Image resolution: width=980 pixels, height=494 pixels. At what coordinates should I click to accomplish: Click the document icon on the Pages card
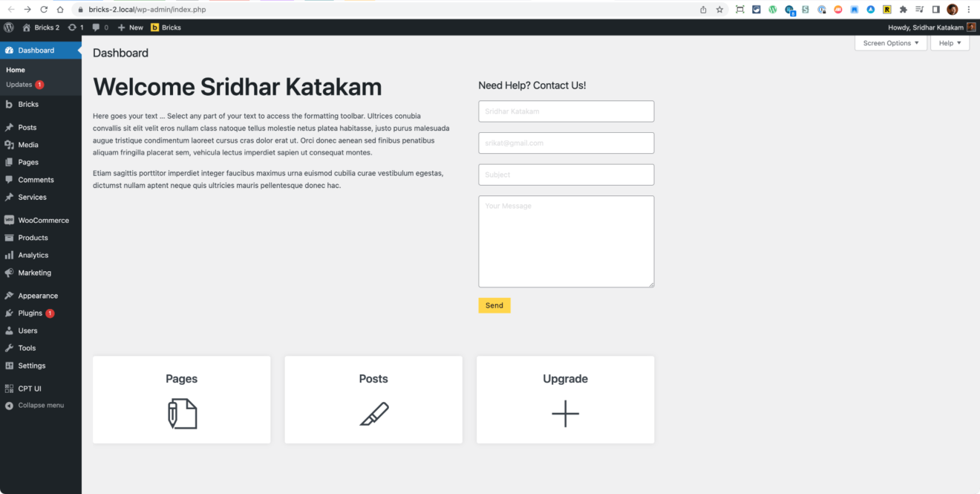click(181, 414)
